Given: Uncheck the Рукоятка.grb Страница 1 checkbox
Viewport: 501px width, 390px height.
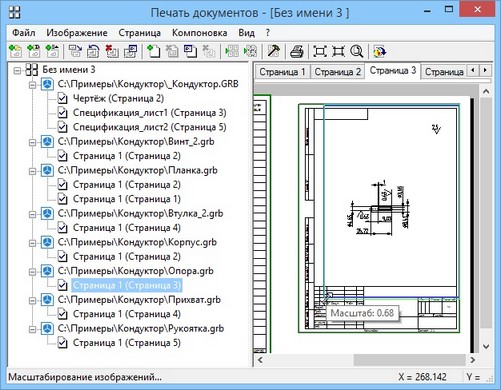Looking at the screenshot, I should click(x=62, y=343).
